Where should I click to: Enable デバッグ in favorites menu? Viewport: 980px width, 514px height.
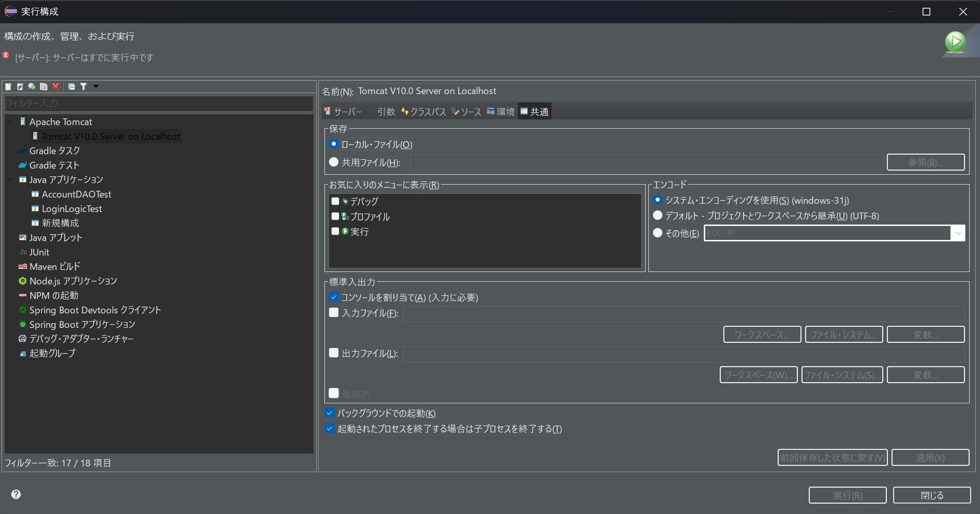pyautogui.click(x=335, y=201)
